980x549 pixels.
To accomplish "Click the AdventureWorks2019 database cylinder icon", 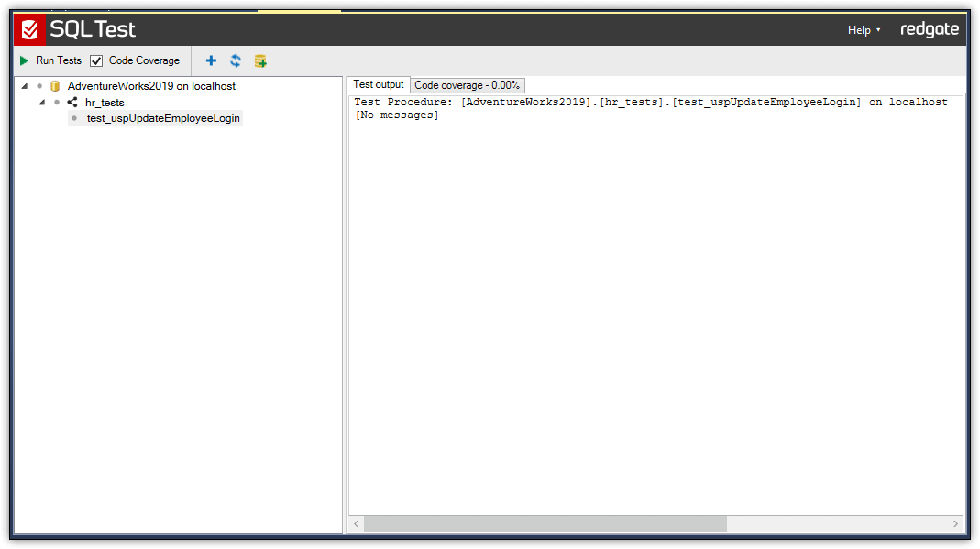I will [x=55, y=86].
